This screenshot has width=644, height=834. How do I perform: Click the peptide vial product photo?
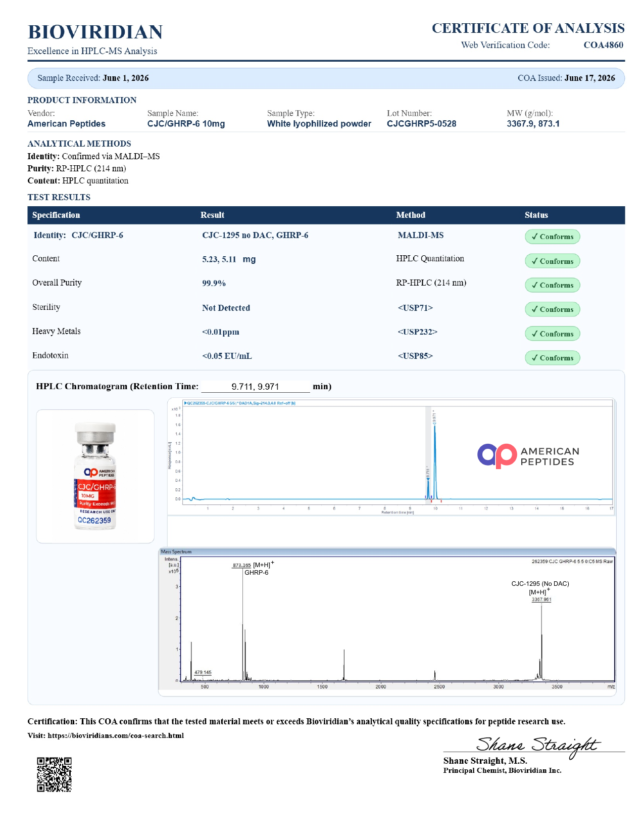coord(95,476)
